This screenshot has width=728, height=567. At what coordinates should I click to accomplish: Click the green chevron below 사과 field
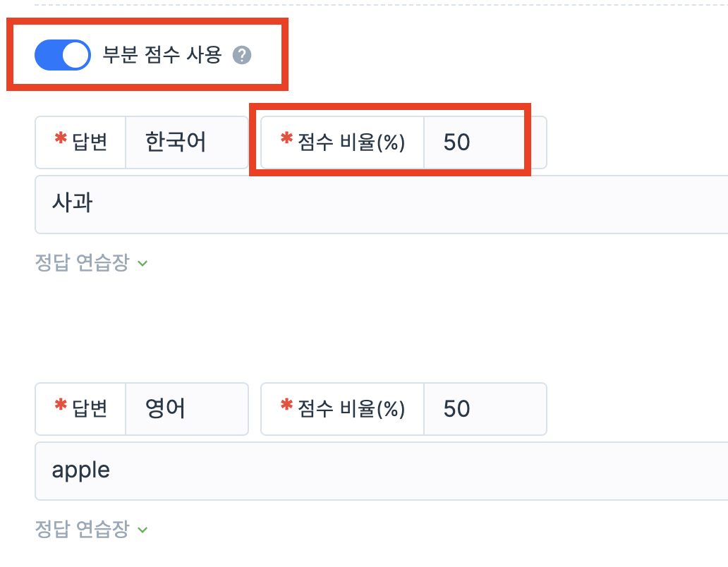tap(142, 264)
